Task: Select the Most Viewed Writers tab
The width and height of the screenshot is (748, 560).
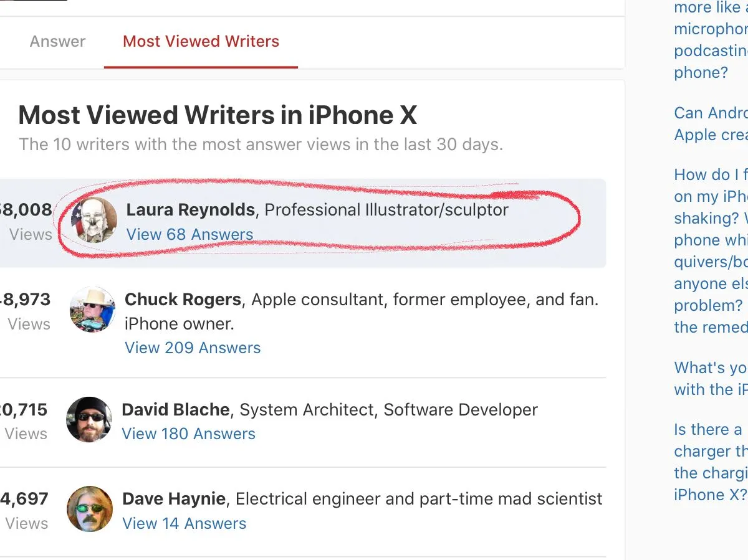Action: click(201, 42)
